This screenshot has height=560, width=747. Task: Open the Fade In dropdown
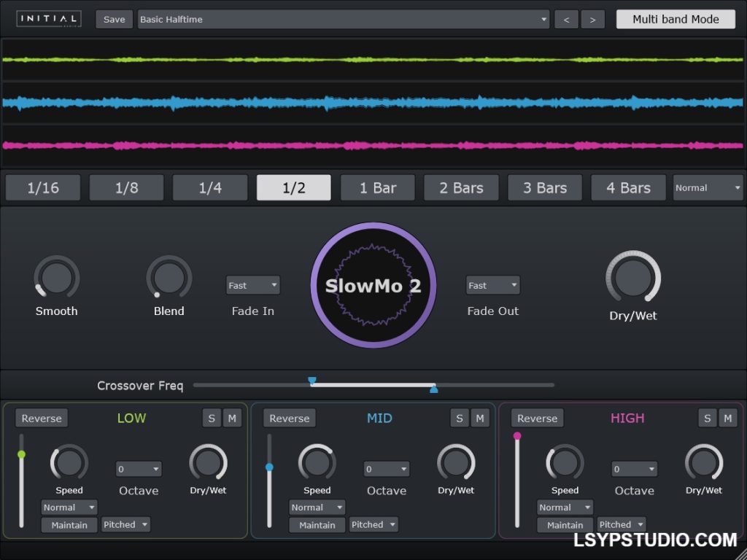pyautogui.click(x=253, y=285)
